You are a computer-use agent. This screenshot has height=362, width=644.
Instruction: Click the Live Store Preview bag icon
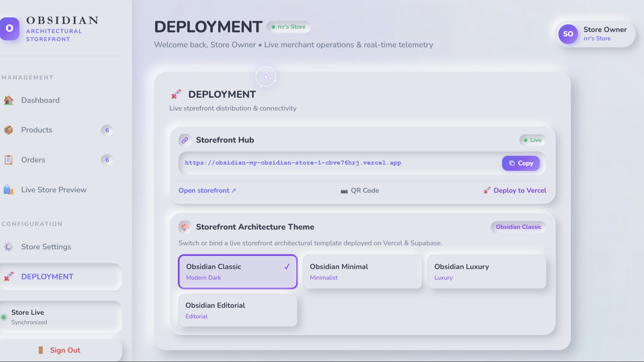click(8, 190)
